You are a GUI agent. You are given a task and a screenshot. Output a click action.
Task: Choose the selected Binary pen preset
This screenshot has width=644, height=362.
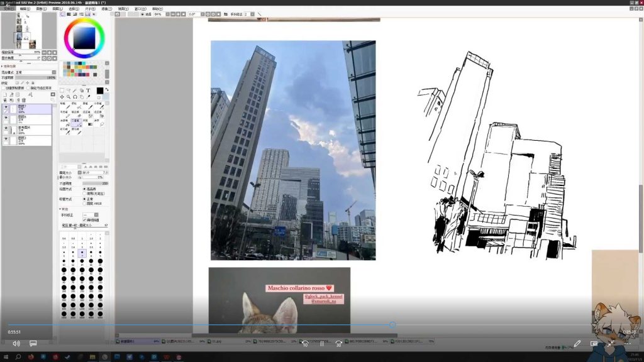(76, 123)
